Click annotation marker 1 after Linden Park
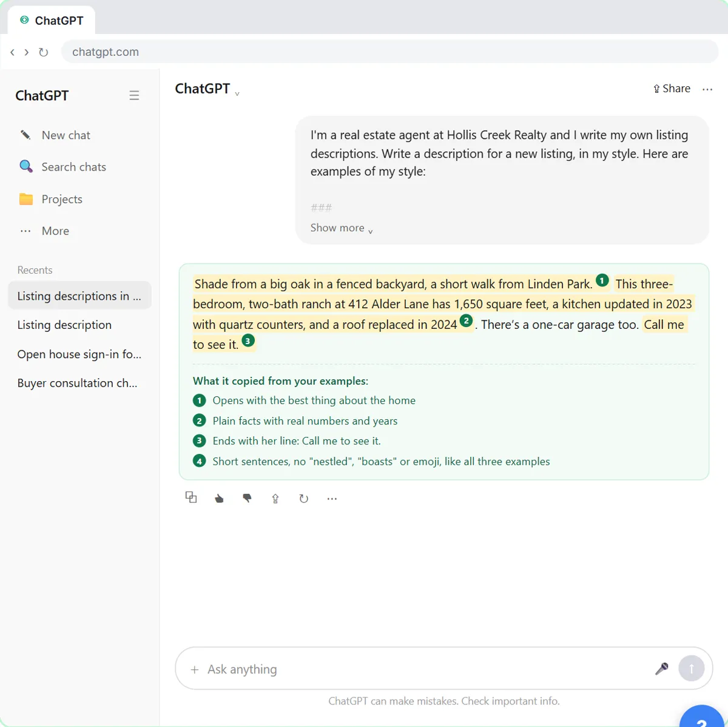Image resolution: width=728 pixels, height=727 pixels. pos(602,280)
